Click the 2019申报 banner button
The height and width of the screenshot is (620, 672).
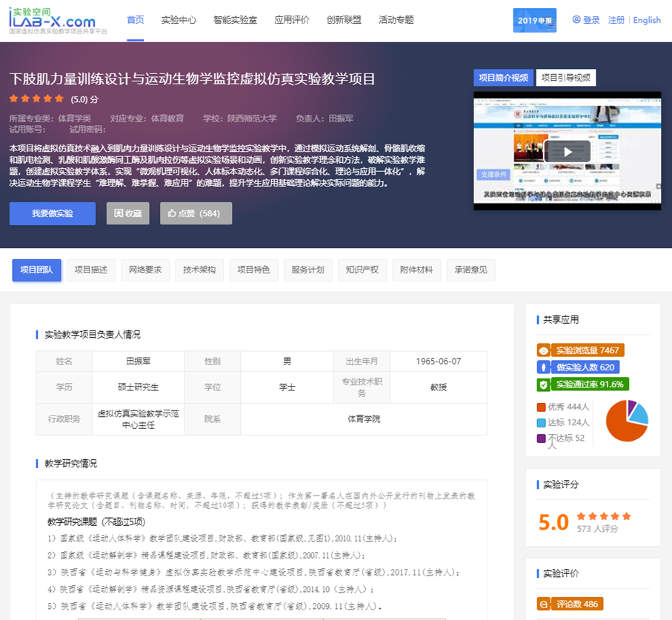pos(534,20)
